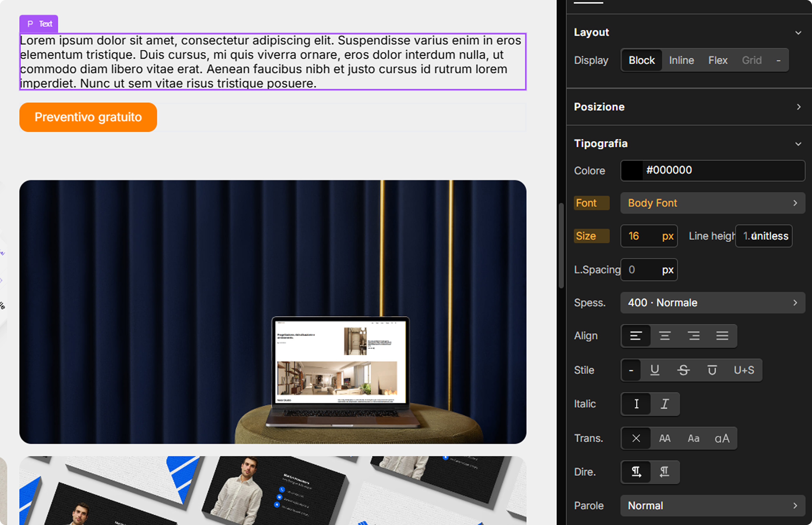812x525 pixels.
Task: Select non-italic upright text option
Action: click(x=636, y=404)
